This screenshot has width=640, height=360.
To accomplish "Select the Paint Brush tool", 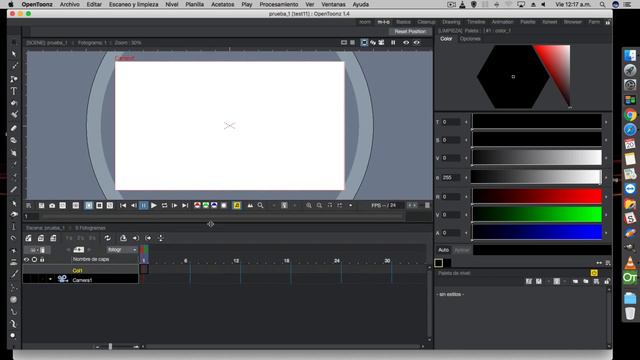I will coord(14,115).
